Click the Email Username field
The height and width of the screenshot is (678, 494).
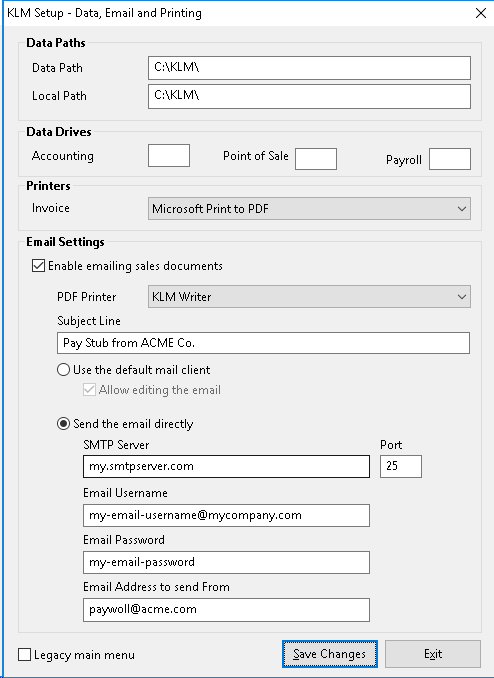pyautogui.click(x=226, y=515)
